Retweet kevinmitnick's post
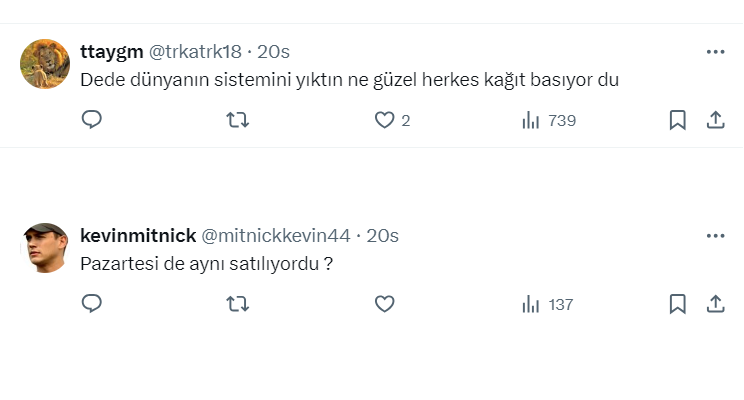This screenshot has width=744, height=400. tap(238, 304)
